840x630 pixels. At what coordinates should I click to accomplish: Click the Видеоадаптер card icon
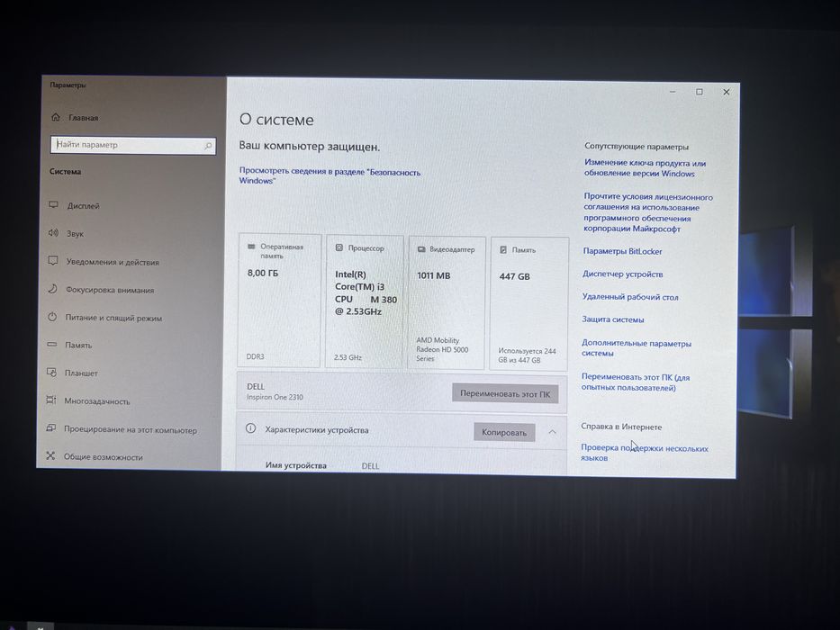(421, 249)
